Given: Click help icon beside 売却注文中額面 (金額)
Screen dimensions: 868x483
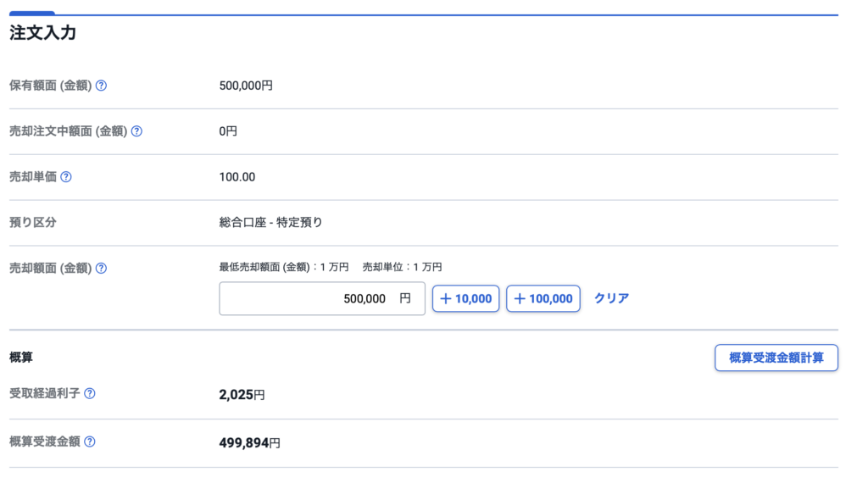Looking at the screenshot, I should (x=136, y=131).
